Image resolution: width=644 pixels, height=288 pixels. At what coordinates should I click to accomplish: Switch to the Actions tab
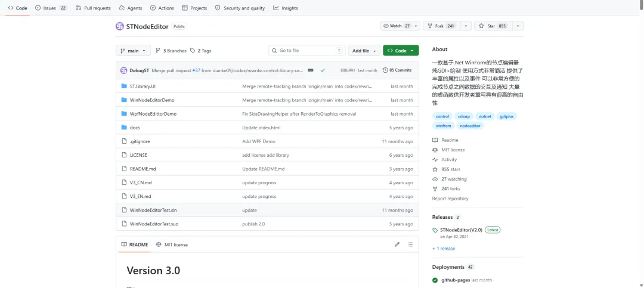tap(162, 8)
